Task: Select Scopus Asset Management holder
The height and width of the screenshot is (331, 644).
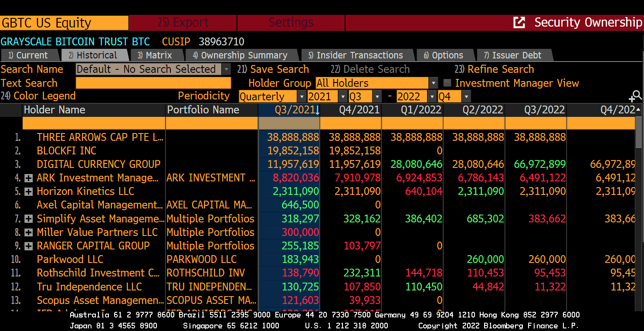Action: 100,300
